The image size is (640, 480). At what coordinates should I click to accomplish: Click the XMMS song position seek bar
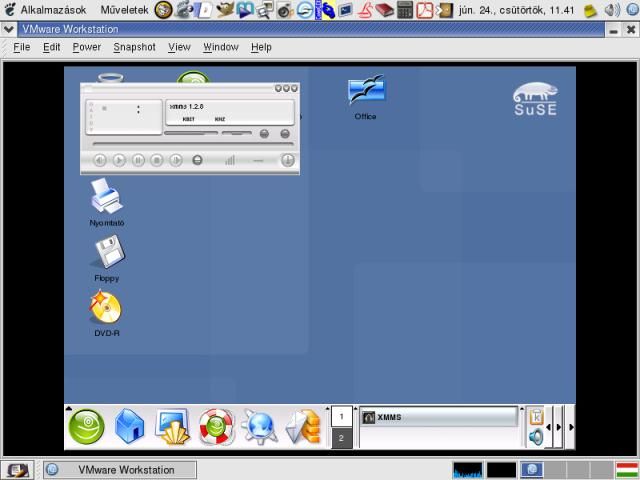point(193,144)
